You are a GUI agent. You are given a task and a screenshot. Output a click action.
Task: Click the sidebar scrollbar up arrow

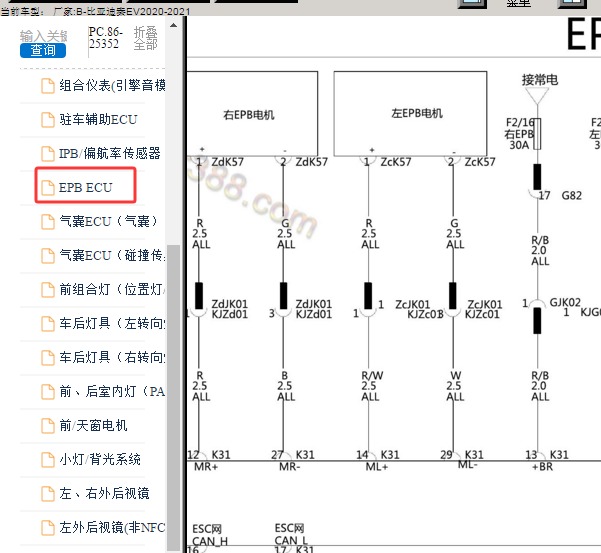[173, 25]
